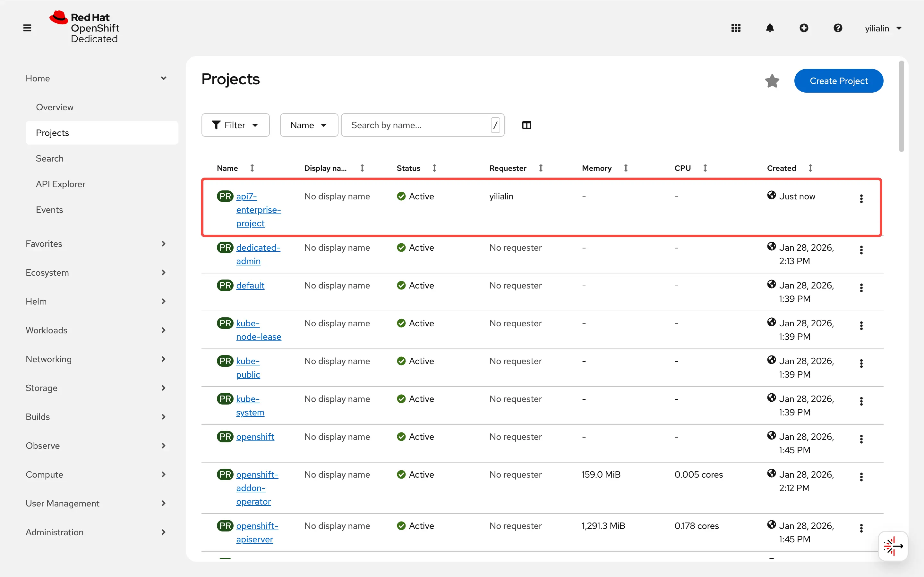Open column management icon beside search

coord(526,125)
